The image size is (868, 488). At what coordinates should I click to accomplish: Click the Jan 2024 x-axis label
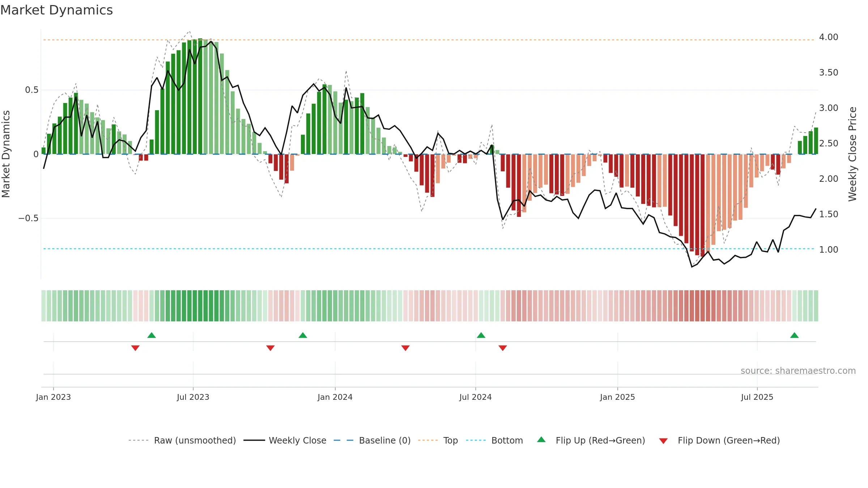click(x=335, y=397)
